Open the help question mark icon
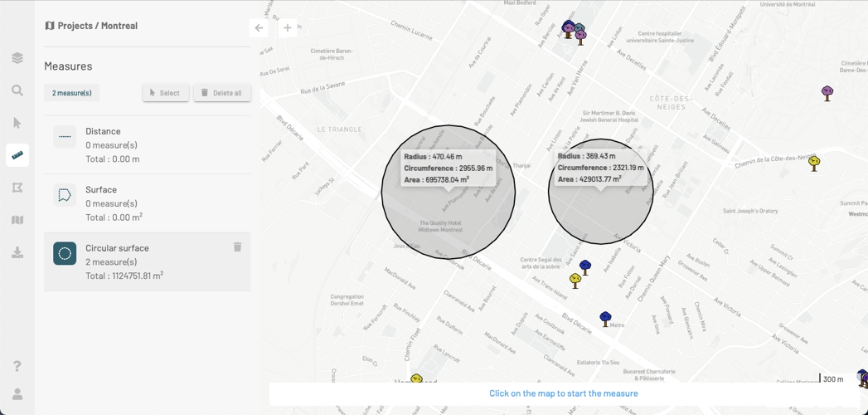Viewport: 868px width, 415px height. click(x=17, y=366)
